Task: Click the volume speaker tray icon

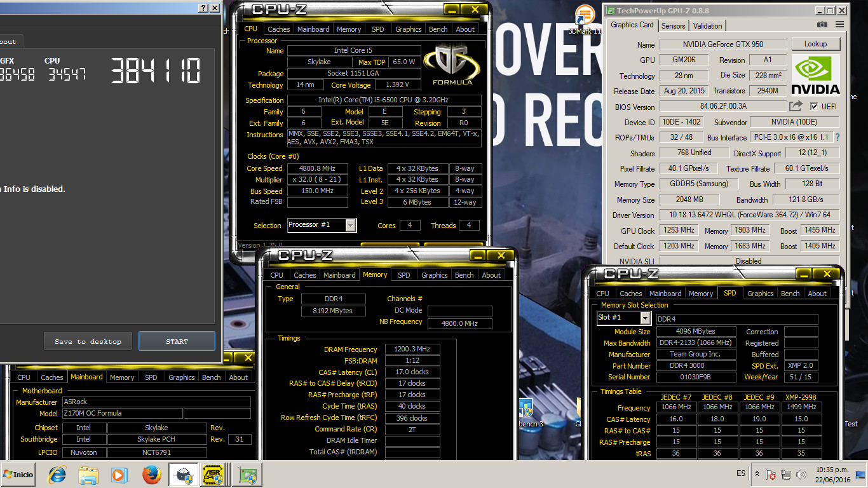Action: click(x=800, y=475)
